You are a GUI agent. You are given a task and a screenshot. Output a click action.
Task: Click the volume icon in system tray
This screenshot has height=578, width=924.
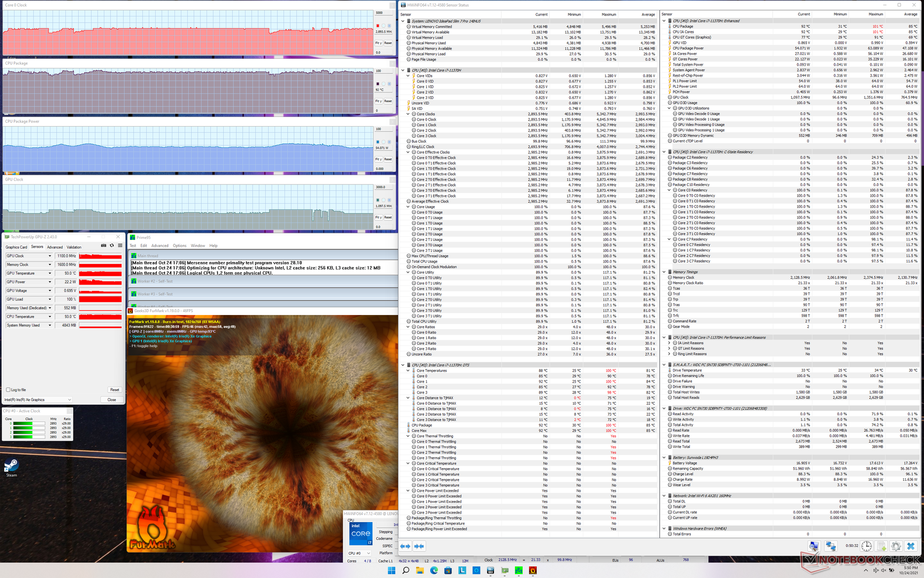coord(883,570)
